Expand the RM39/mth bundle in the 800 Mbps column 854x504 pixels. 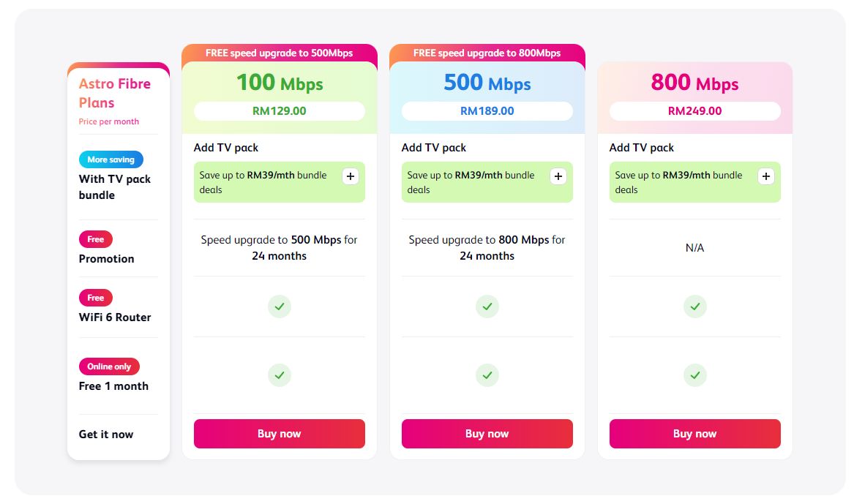(x=765, y=176)
